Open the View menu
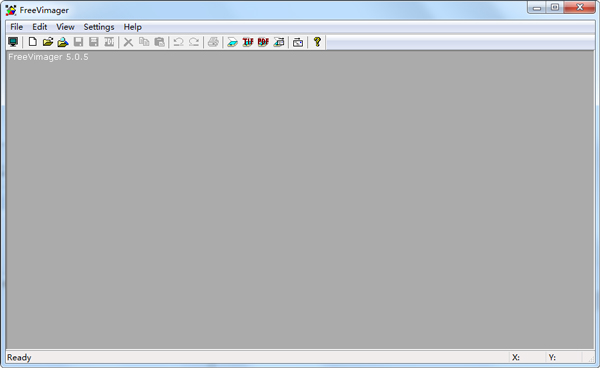Image resolution: width=600 pixels, height=368 pixels. coord(65,27)
